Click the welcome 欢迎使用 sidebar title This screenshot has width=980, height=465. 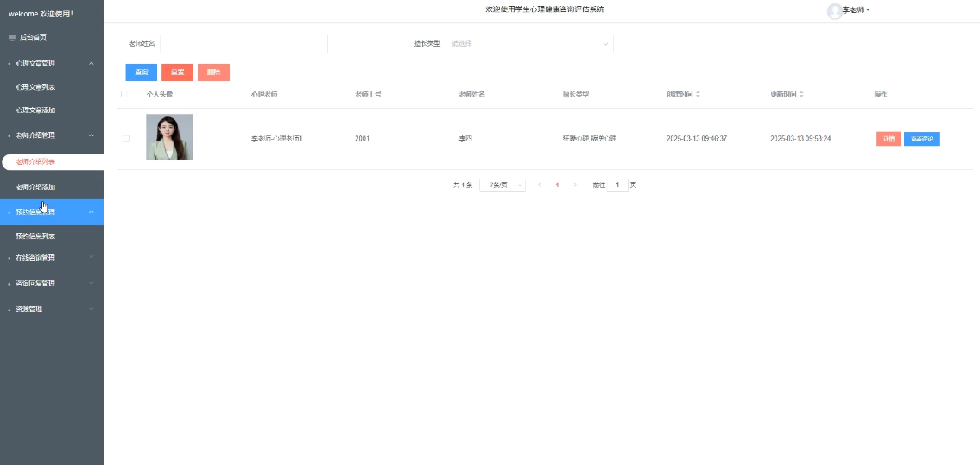point(41,13)
